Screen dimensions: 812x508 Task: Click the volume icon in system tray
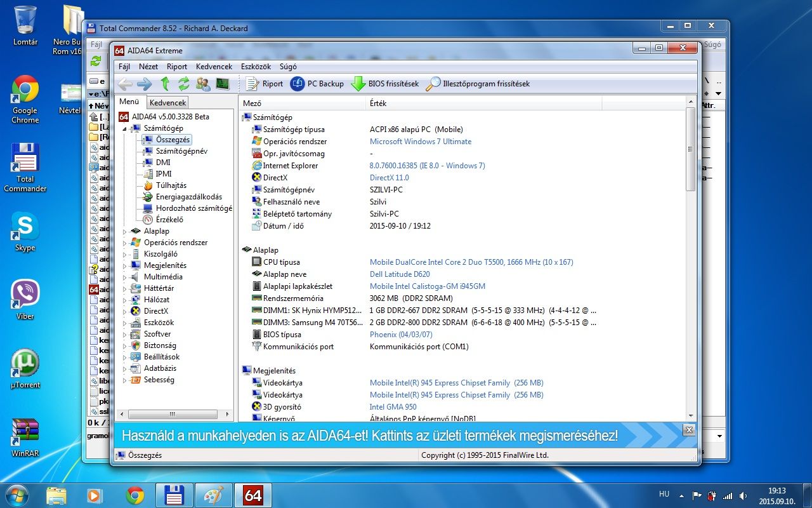(x=743, y=496)
